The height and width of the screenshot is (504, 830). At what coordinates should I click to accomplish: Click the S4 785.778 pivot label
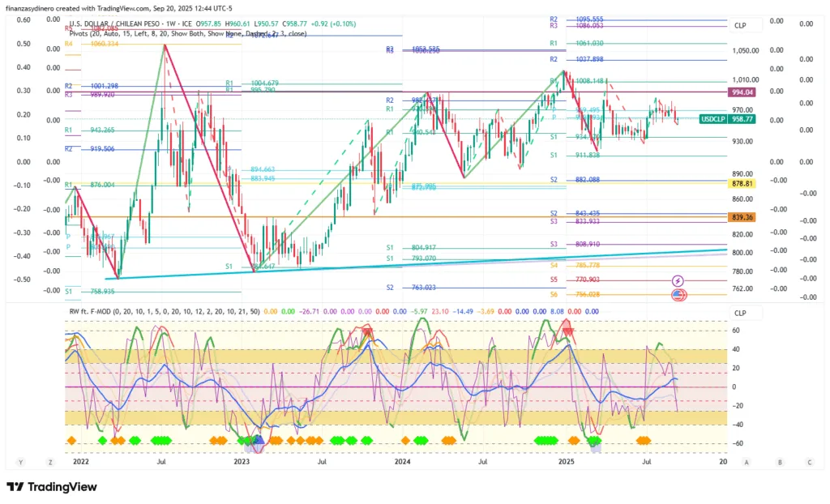575,265
